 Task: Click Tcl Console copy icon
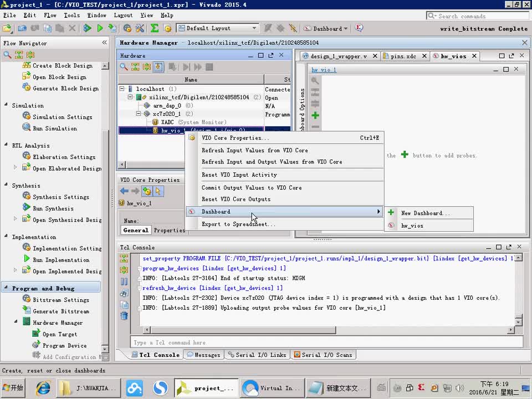pos(124,305)
